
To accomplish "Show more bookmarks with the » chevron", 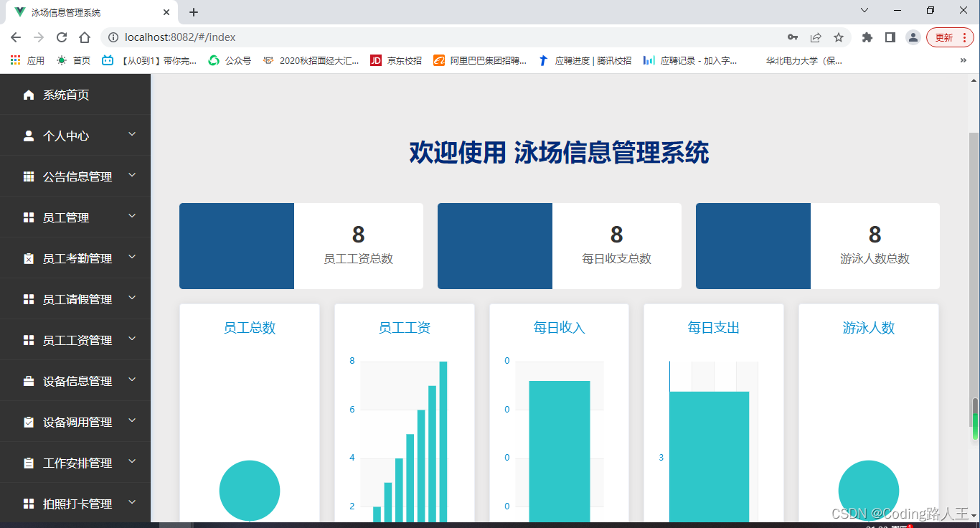I will [x=963, y=60].
